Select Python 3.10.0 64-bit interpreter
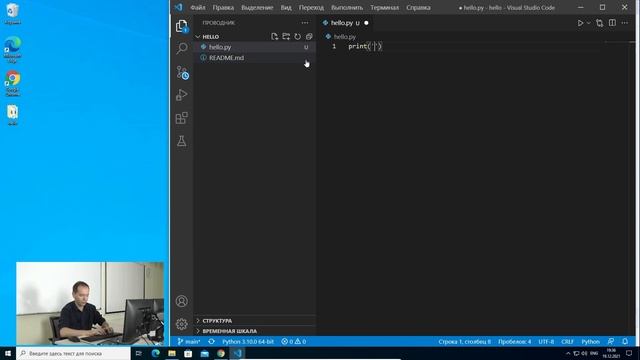This screenshot has height=360, width=640. tap(248, 342)
